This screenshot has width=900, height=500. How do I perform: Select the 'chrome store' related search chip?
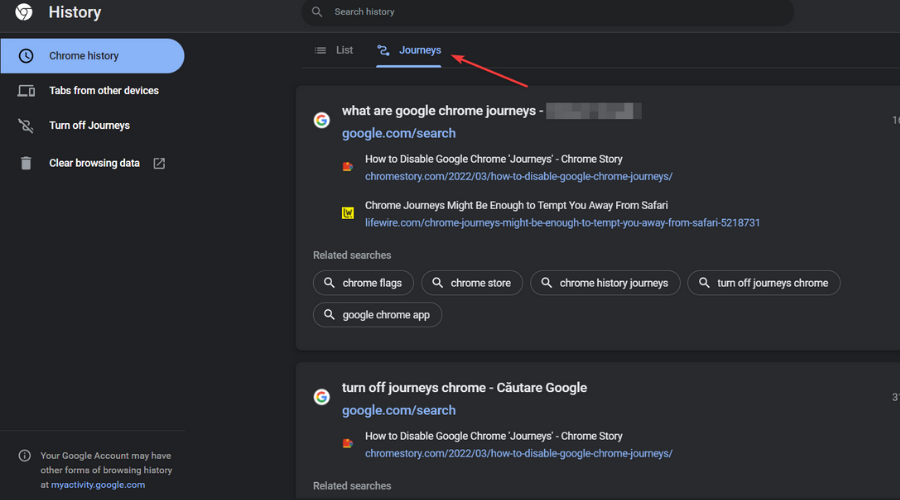pos(472,283)
